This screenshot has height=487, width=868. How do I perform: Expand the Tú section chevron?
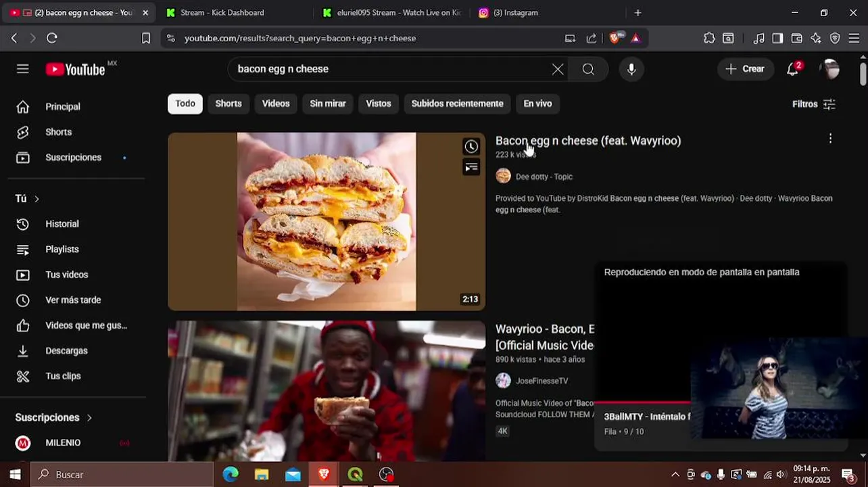tap(37, 199)
